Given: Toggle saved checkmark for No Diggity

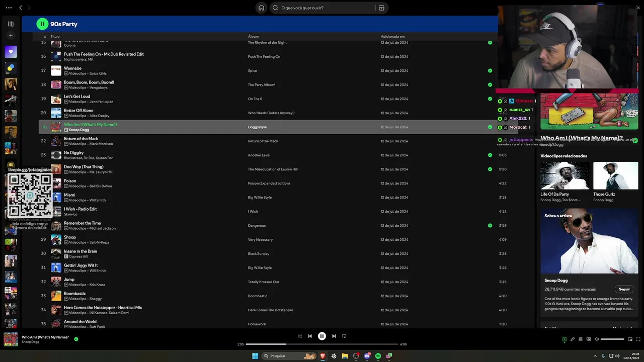Looking at the screenshot, I should click(490, 155).
